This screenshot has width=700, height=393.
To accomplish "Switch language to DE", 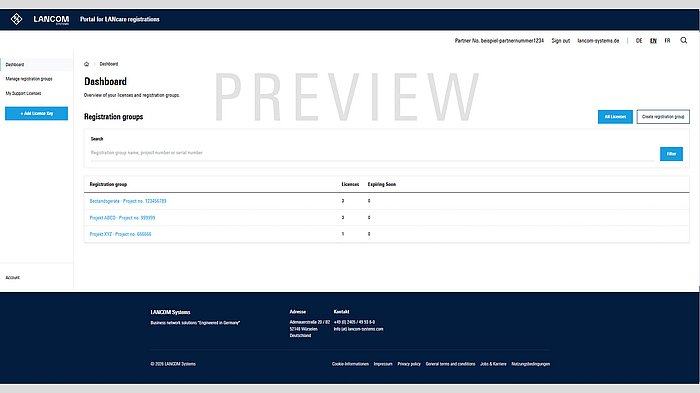I will 639,41.
